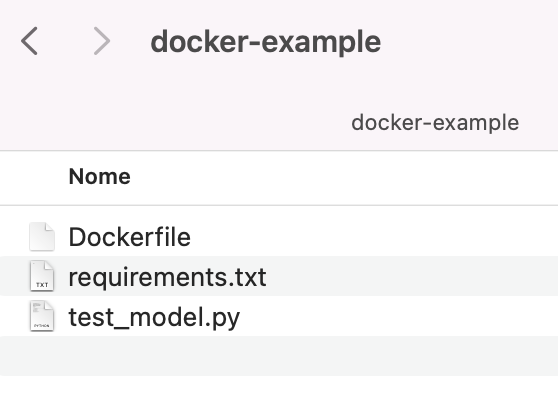Screen dimensions: 558x410
Task: Select the test_model.py file name
Action: tap(154, 317)
